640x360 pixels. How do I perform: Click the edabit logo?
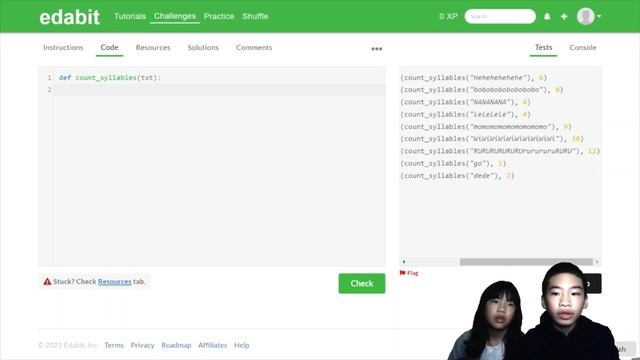tap(69, 17)
